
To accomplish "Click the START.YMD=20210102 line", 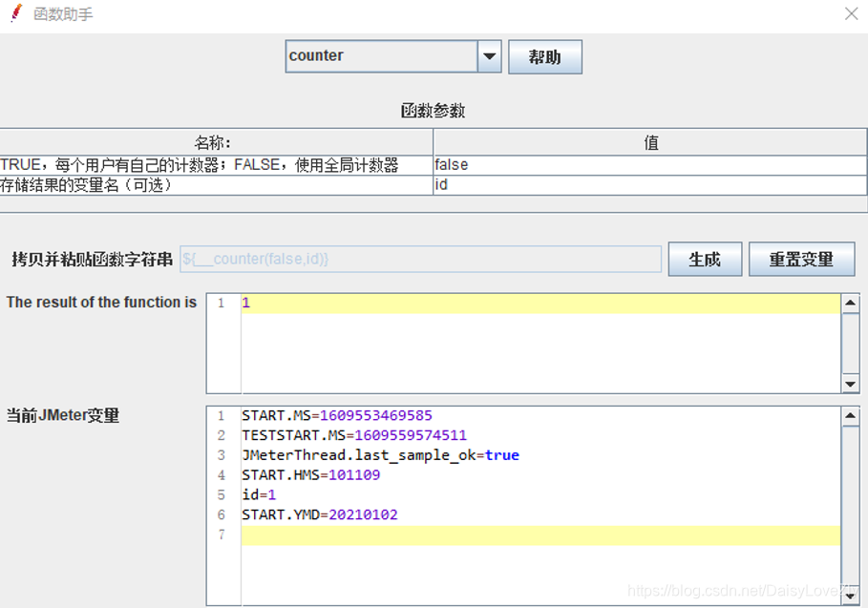I will [319, 515].
